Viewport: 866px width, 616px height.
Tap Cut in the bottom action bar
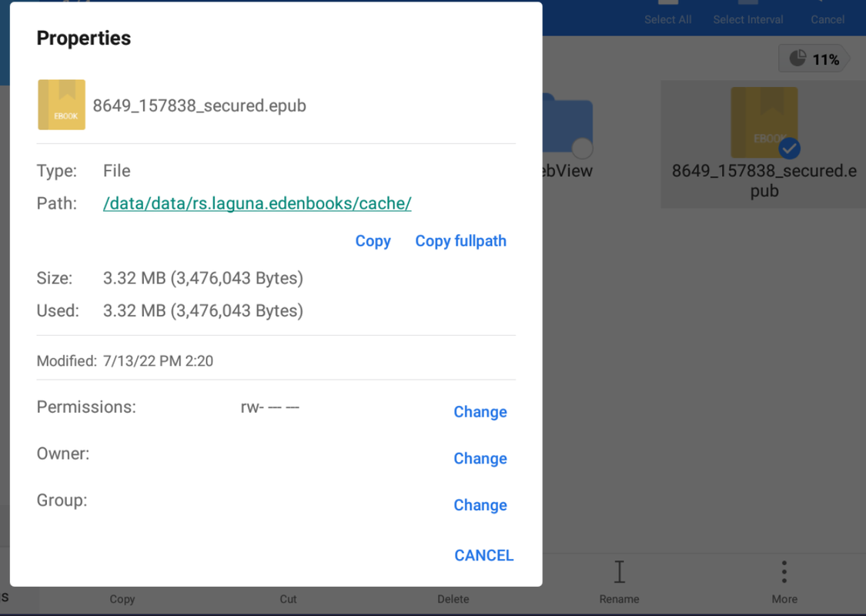click(288, 599)
